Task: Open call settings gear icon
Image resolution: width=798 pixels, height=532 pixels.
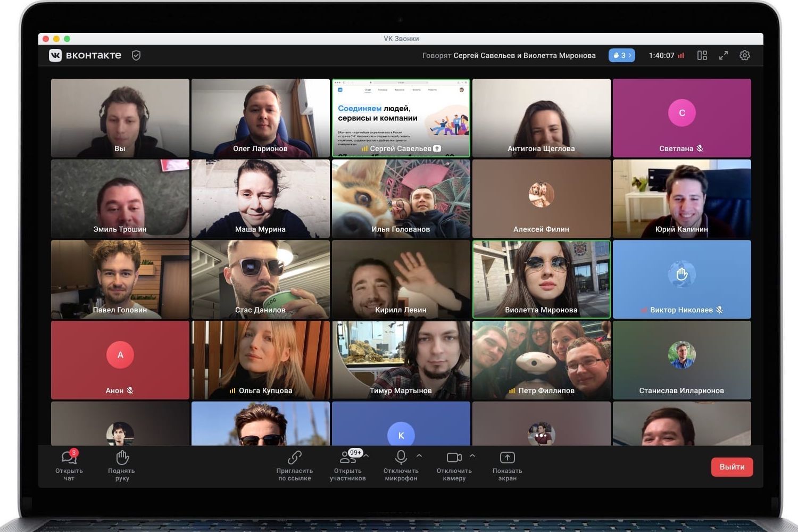Action: [745, 55]
